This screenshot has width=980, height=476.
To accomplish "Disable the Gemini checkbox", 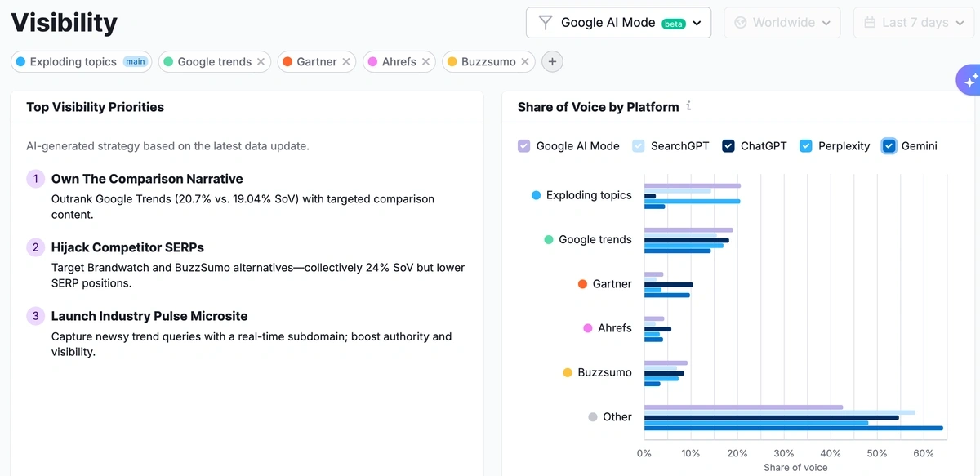I will coord(891,145).
